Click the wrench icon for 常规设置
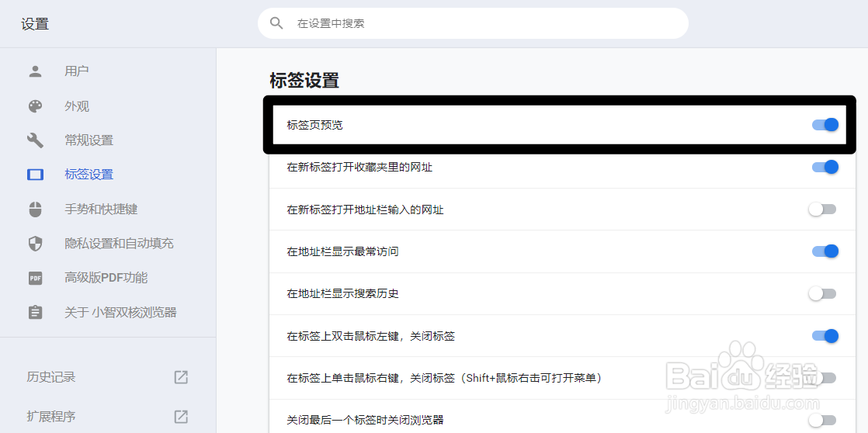This screenshot has width=868, height=433. (x=35, y=140)
